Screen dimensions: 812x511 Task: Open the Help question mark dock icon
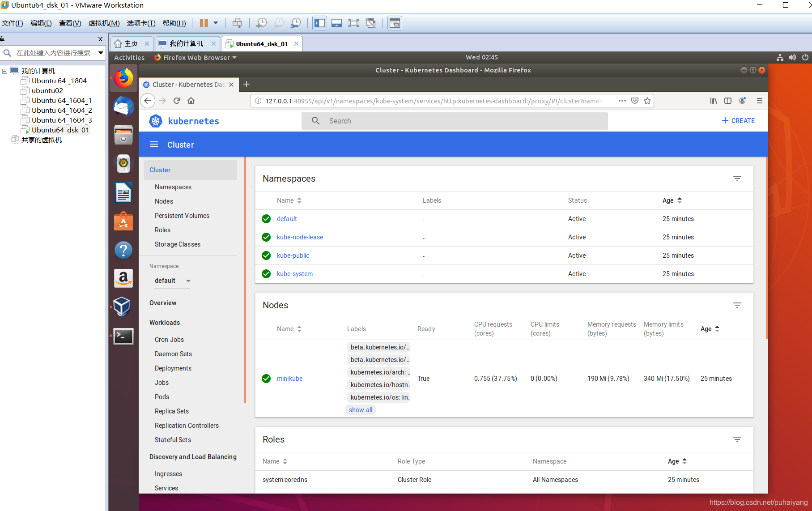coord(123,250)
